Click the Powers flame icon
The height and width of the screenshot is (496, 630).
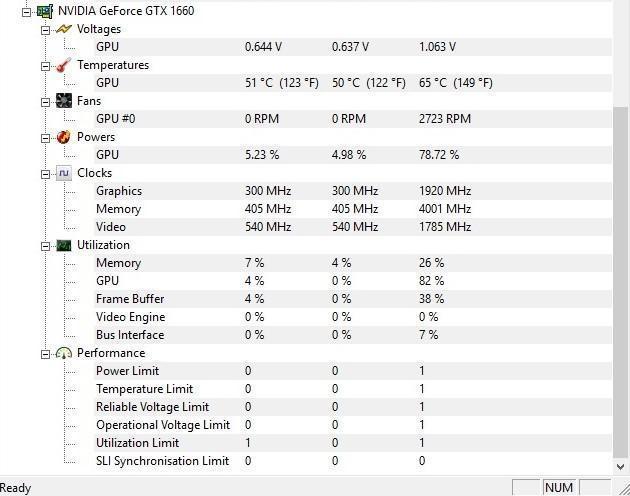(63, 137)
